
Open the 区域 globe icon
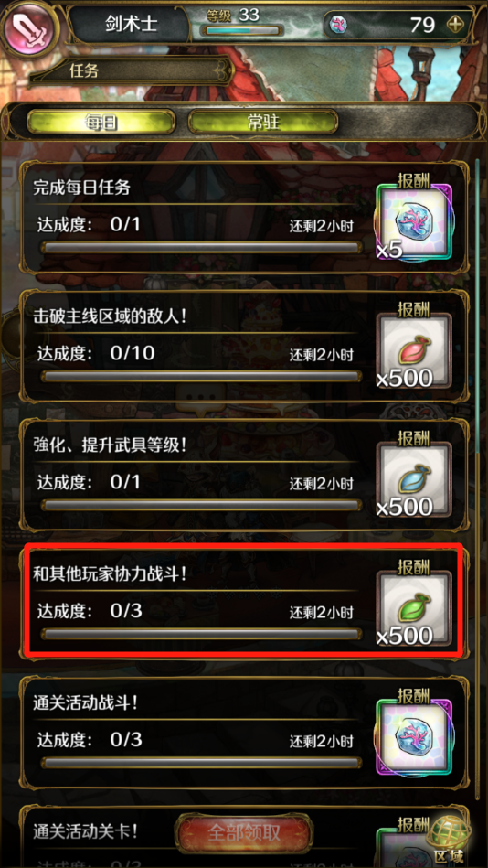[449, 840]
